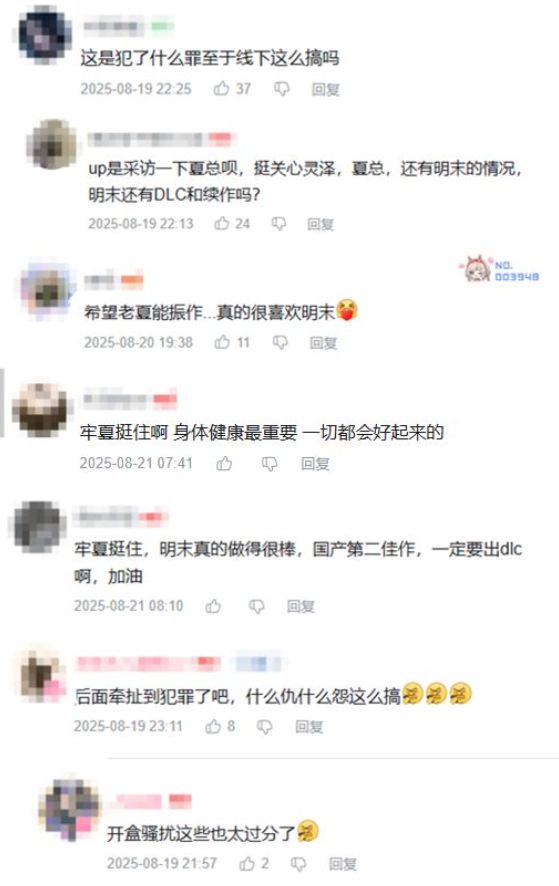559x886 pixels.
Task: Reply to the up是采访一下夏总呗 comment
Action: click(x=320, y=224)
